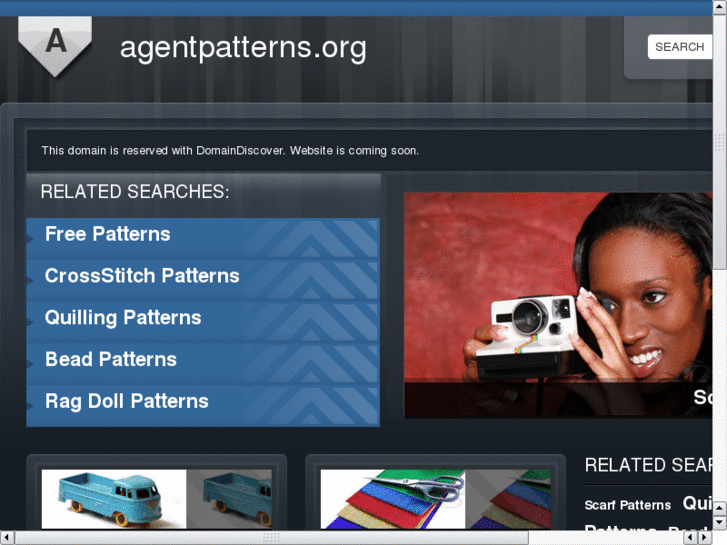Click the RELATED SEARCHES heading
Image resolution: width=727 pixels, height=545 pixels.
[x=135, y=192]
